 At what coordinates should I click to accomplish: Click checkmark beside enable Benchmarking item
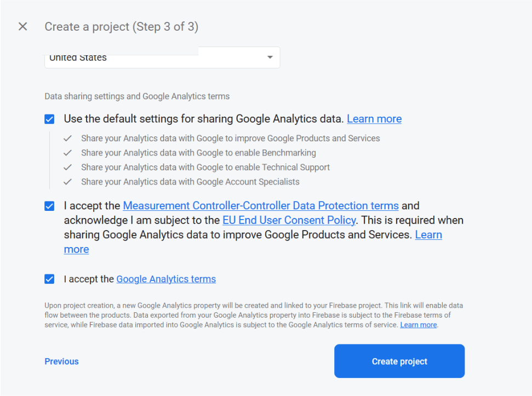click(x=67, y=153)
